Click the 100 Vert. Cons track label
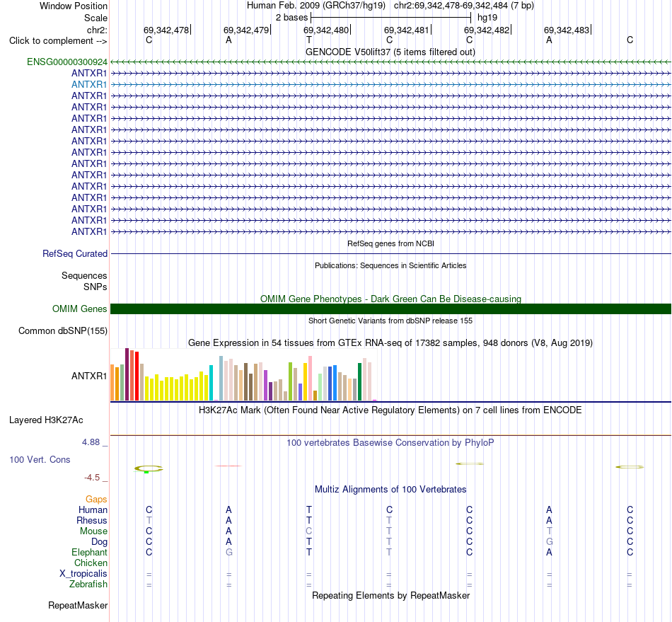 click(x=40, y=459)
